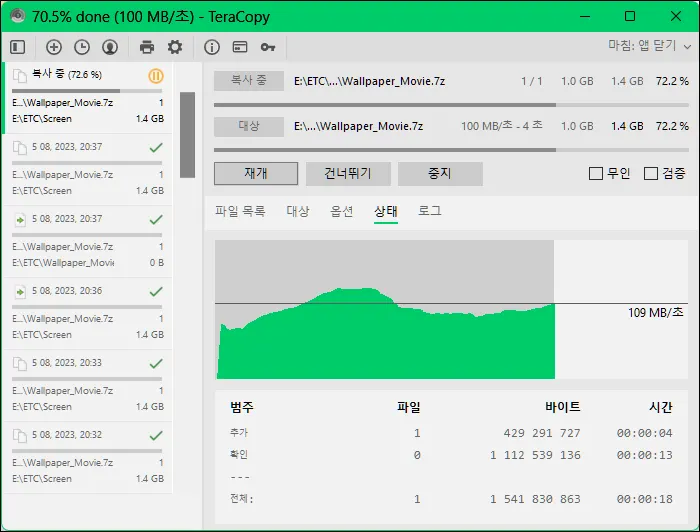The height and width of the screenshot is (532, 700).
Task: Switch to the 로그 tab
Action: [x=429, y=211]
